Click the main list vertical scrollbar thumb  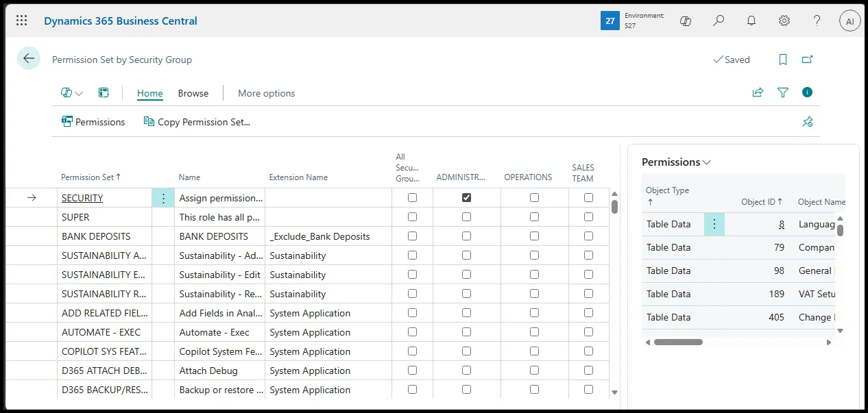[614, 206]
